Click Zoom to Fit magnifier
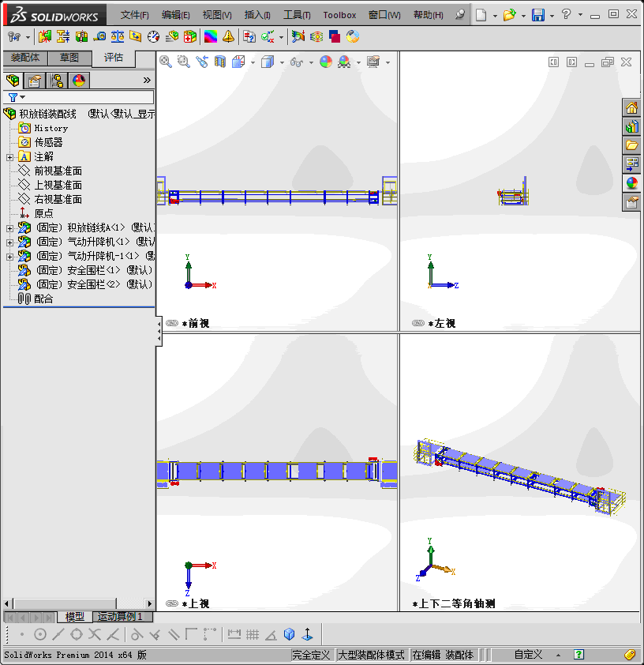644x665 pixels. [166, 62]
